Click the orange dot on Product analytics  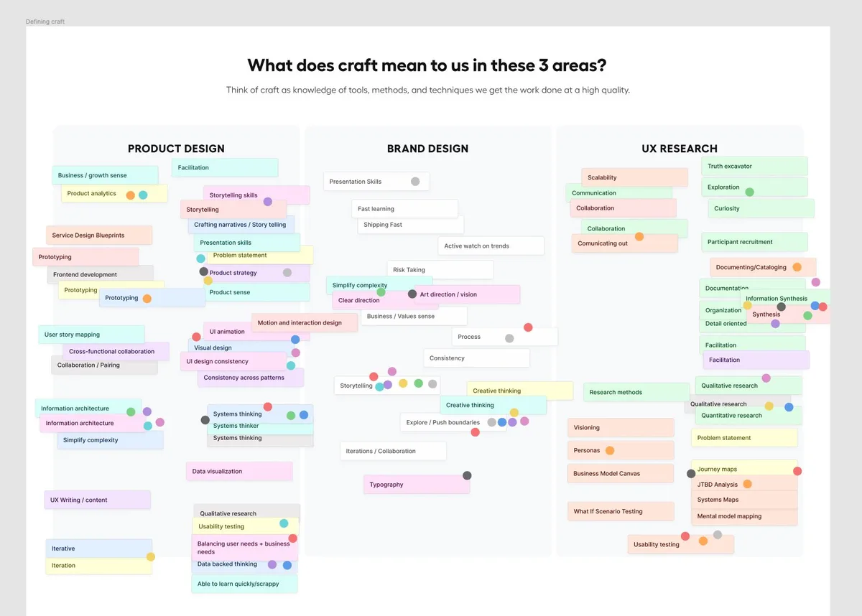[x=131, y=195]
